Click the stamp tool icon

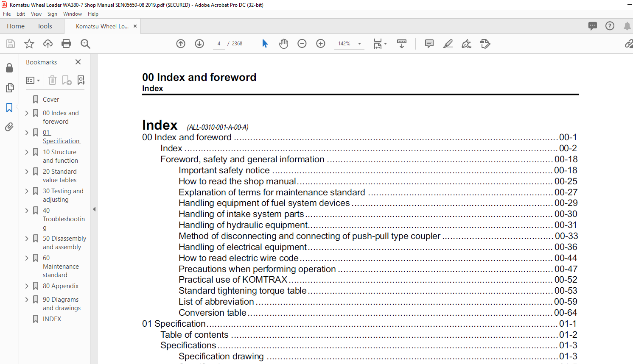(x=485, y=44)
